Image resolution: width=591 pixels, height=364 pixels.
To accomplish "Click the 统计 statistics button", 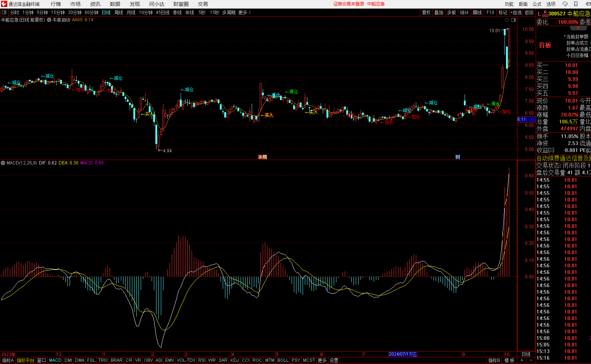I will point(464,12).
